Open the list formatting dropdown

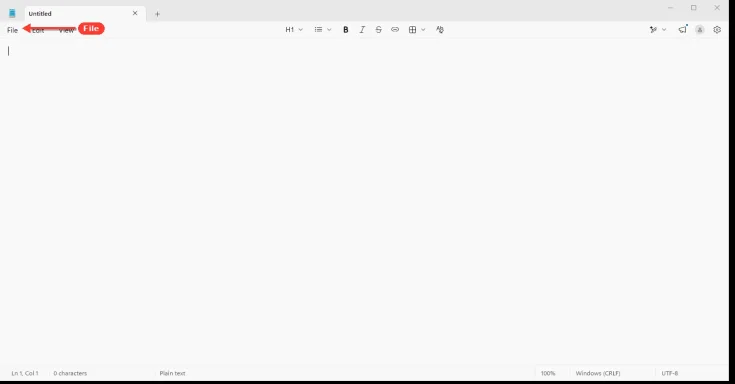click(x=322, y=30)
